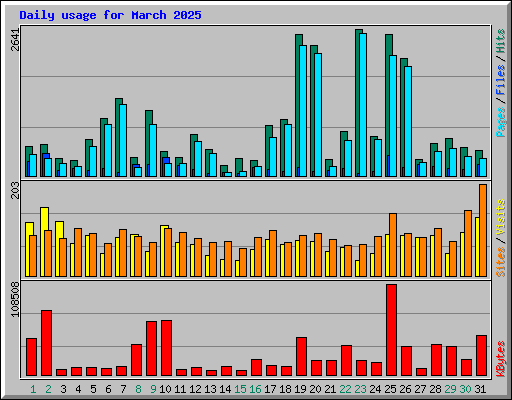Click day 16 on the date axis
This screenshot has height=400, width=512.
[255, 389]
